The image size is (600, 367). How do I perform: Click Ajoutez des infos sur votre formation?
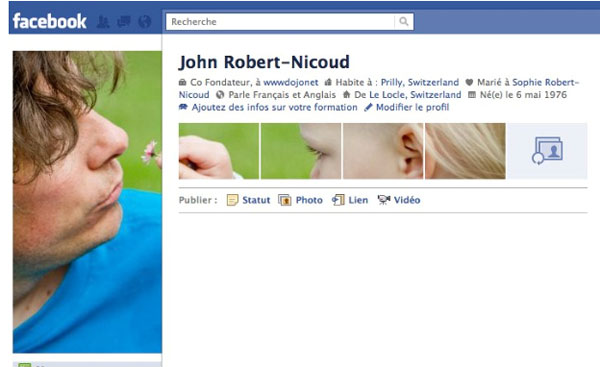tap(274, 107)
